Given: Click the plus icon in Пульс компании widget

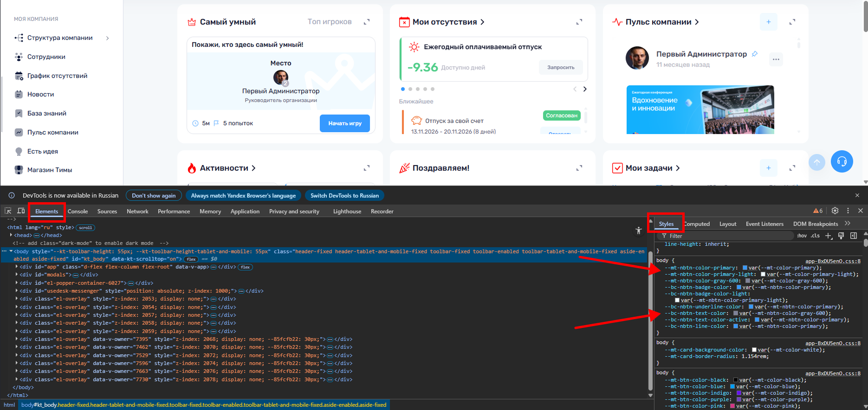Looking at the screenshot, I should pyautogui.click(x=768, y=22).
